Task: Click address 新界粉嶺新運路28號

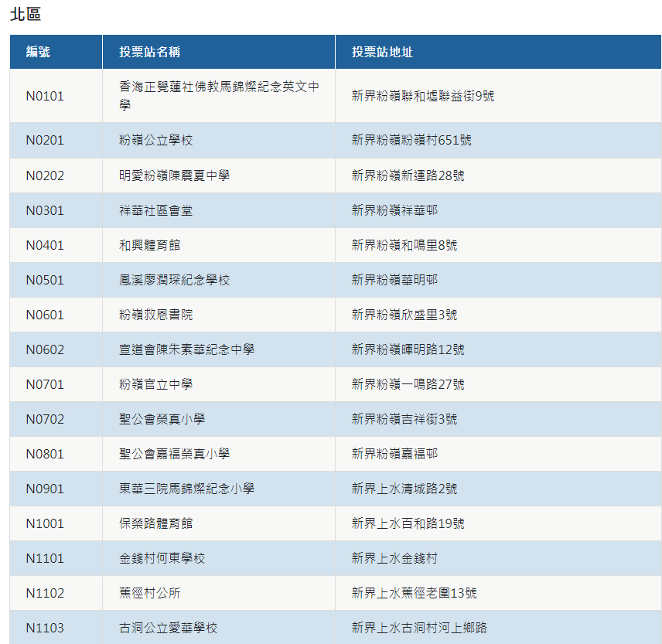Action: click(408, 175)
